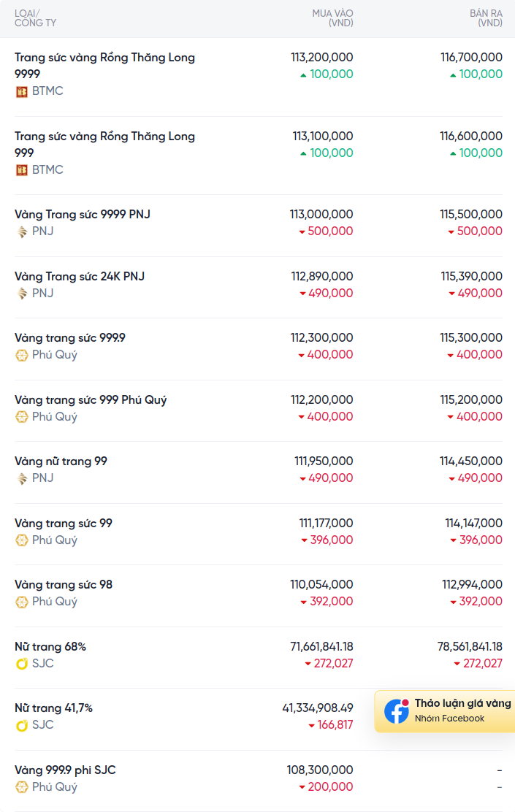Click the MUA VÀO (VND) column header
The image size is (515, 812).
click(332, 18)
